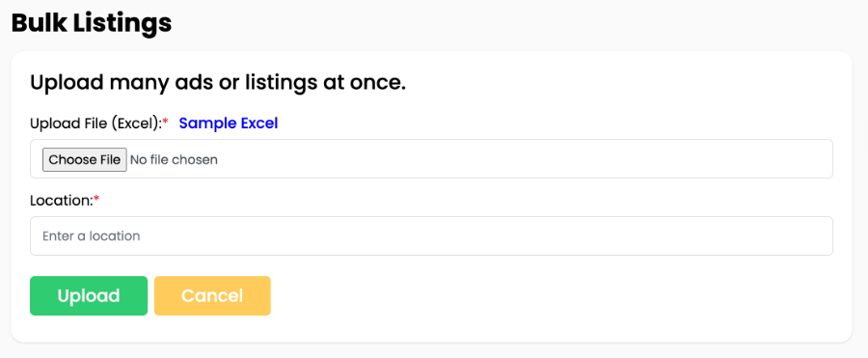Click the word listings in the subheading
This screenshot has height=358, width=868.
[x=266, y=83]
